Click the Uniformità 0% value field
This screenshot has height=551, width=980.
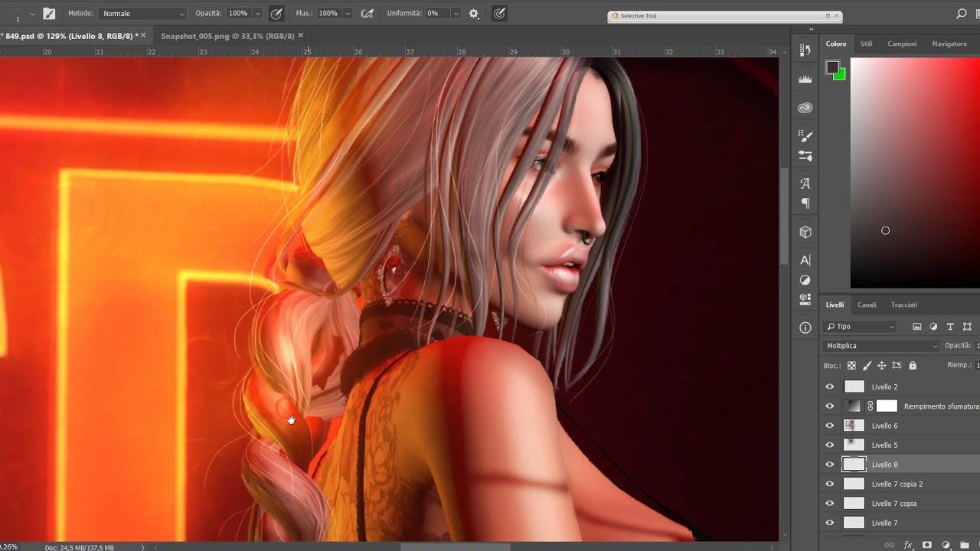[437, 14]
